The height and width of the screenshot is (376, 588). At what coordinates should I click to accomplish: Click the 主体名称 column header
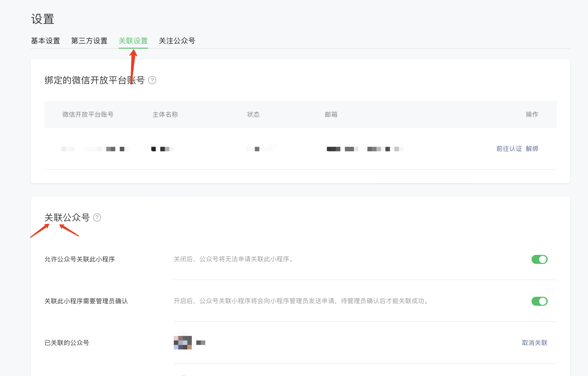[165, 114]
